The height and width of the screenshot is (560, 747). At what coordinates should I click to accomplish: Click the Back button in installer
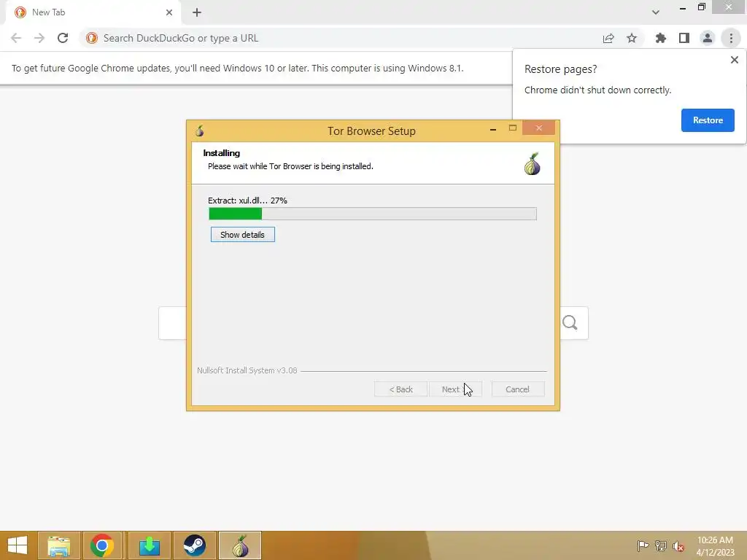400,389
